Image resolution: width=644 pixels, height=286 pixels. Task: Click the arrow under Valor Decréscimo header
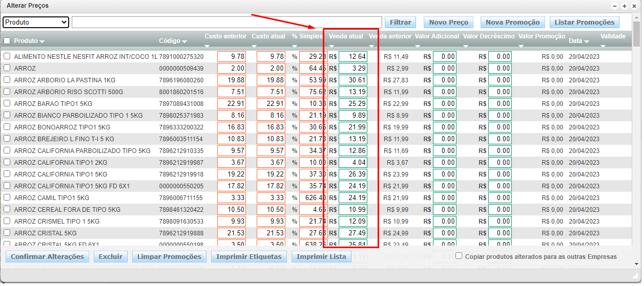(x=466, y=46)
